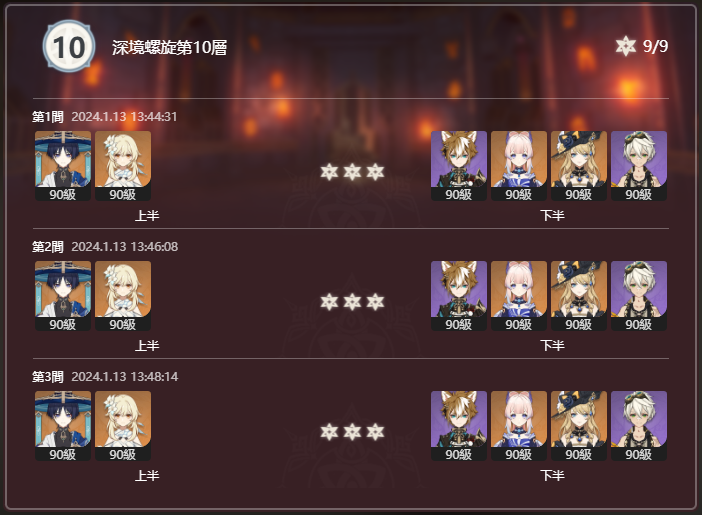Select Lumine portrait in chamber 1
This screenshot has width=702, height=515.
[123, 166]
